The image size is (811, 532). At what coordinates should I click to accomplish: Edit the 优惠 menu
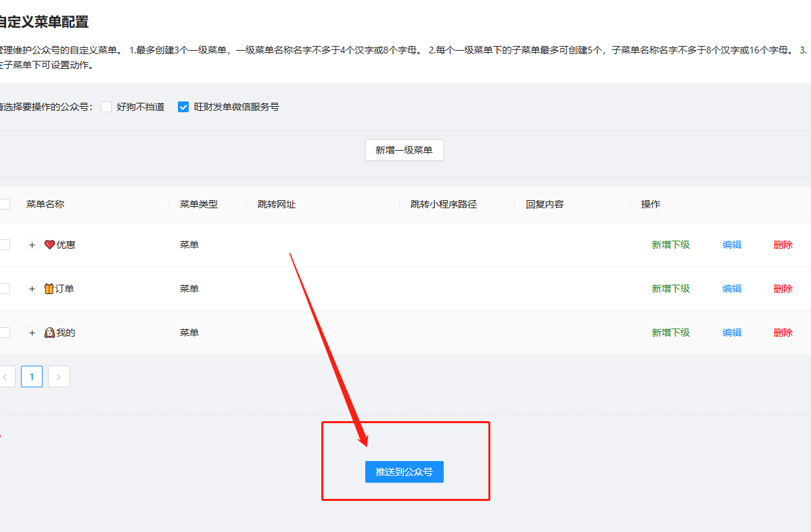pyautogui.click(x=731, y=245)
